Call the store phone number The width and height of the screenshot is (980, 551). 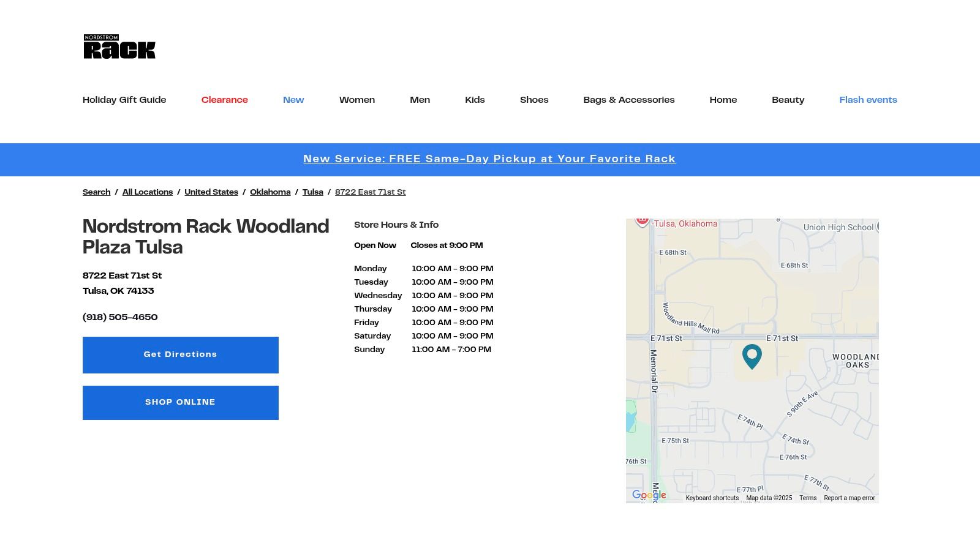120,317
